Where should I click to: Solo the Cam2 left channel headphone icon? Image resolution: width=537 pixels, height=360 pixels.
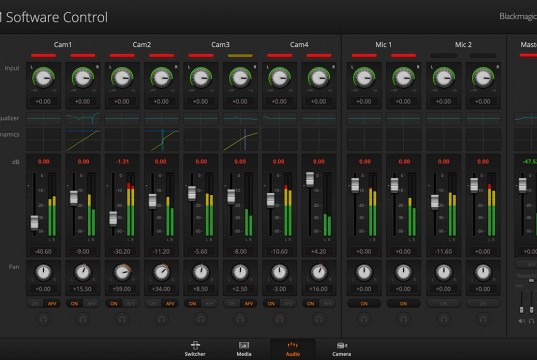point(122,319)
